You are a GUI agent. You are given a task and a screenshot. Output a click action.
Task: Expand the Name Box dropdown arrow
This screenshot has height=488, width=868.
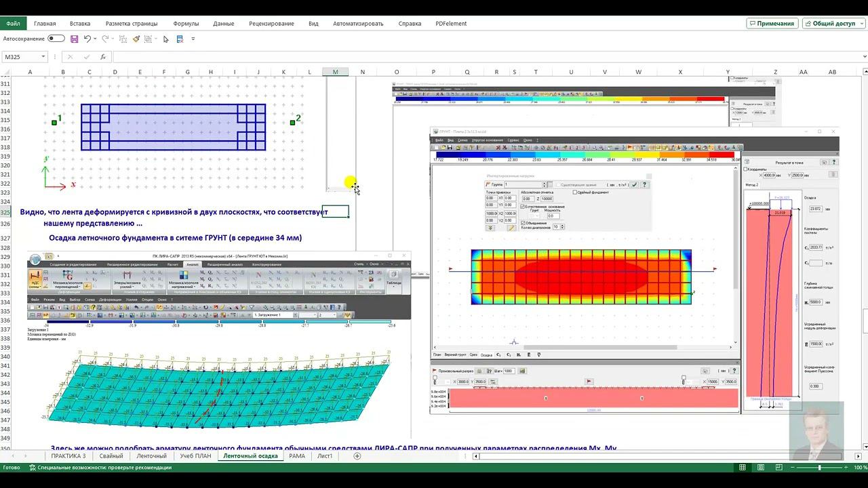pos(43,57)
